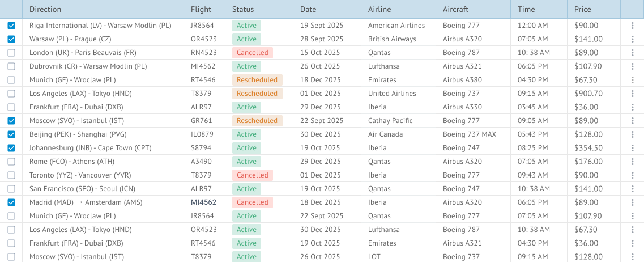Click the Cancelled badge on flight RN4523
The image size is (644, 262).
[x=253, y=53]
